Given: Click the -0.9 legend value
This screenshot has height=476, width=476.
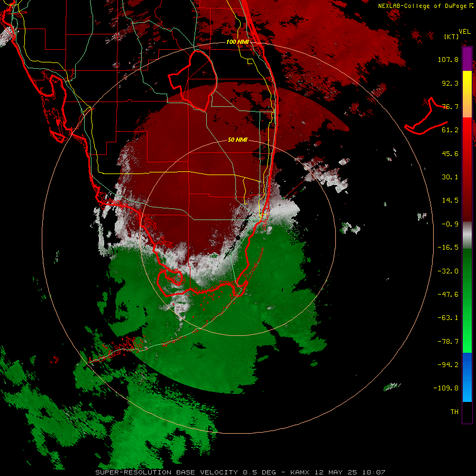Looking at the screenshot, I should 450,224.
